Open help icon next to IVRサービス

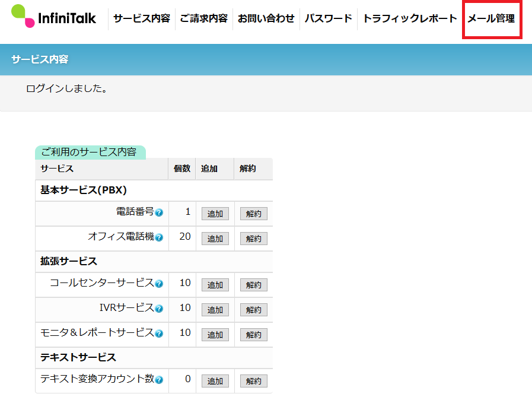point(159,309)
